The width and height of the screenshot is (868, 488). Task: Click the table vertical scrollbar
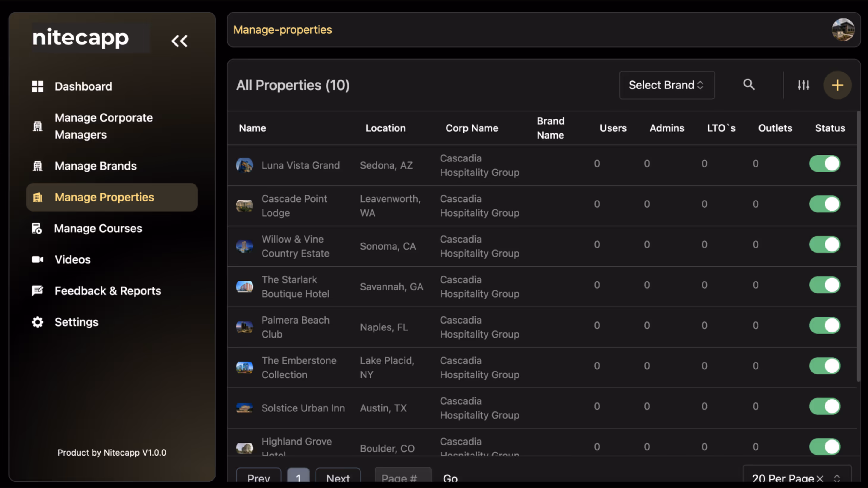pos(858,246)
